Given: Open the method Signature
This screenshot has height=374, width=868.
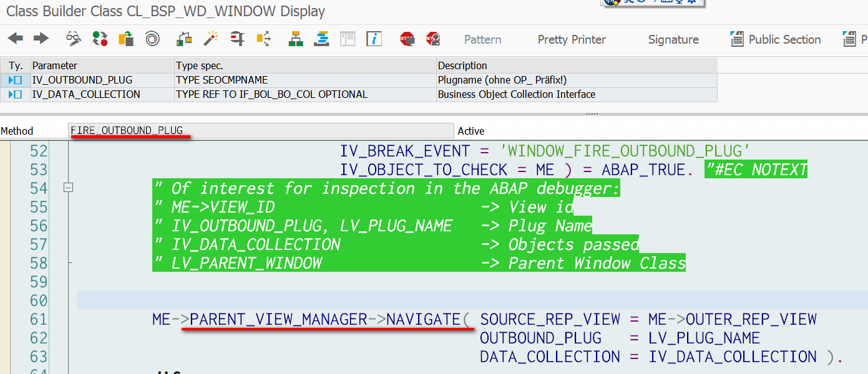Looking at the screenshot, I should 673,39.
